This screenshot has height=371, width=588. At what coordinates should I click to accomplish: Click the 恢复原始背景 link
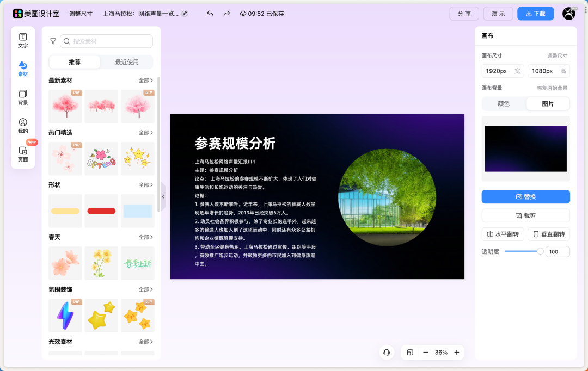pyautogui.click(x=552, y=88)
